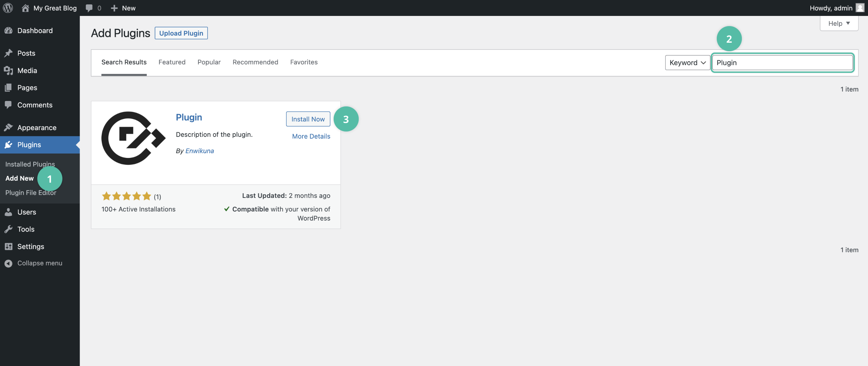Expand the Keyword search dropdown
Image resolution: width=868 pixels, height=366 pixels.
pos(687,62)
